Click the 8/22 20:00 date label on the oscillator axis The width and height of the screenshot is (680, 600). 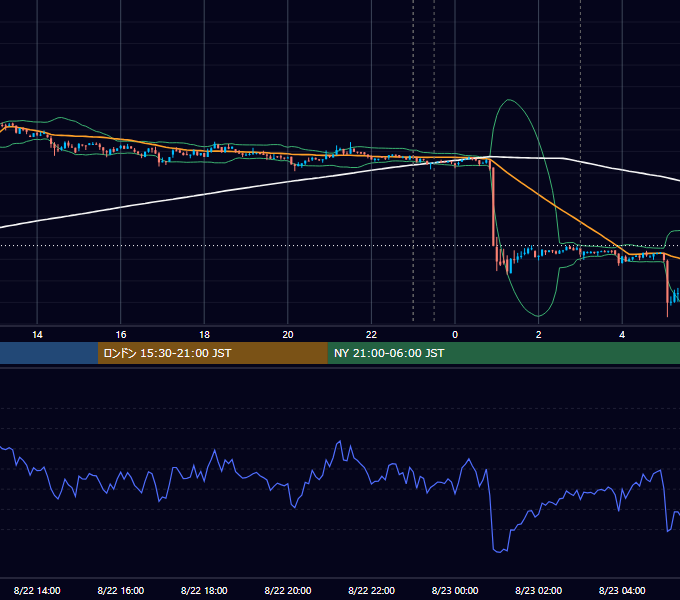pyautogui.click(x=288, y=590)
